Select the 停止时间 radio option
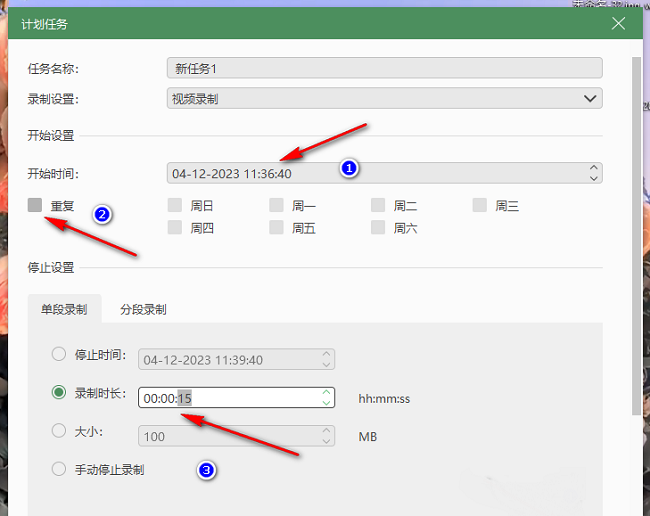The image size is (650, 516). point(59,354)
